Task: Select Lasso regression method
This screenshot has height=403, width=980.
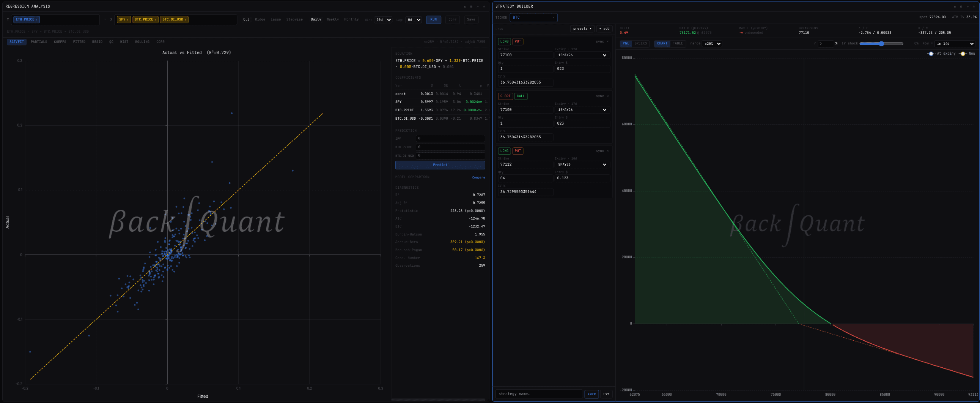Action: click(275, 19)
